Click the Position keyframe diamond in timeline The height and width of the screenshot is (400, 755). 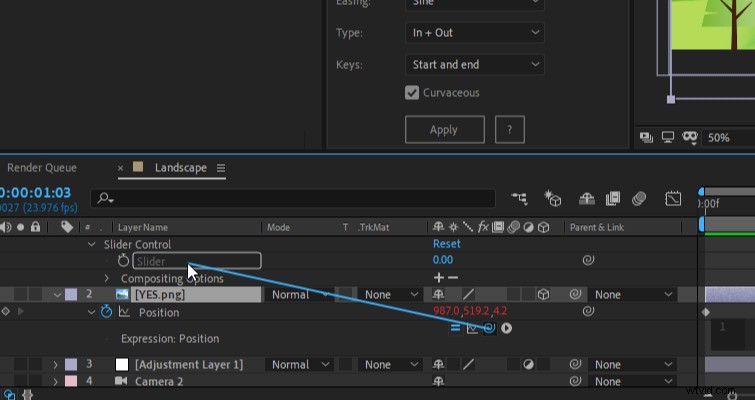point(706,312)
